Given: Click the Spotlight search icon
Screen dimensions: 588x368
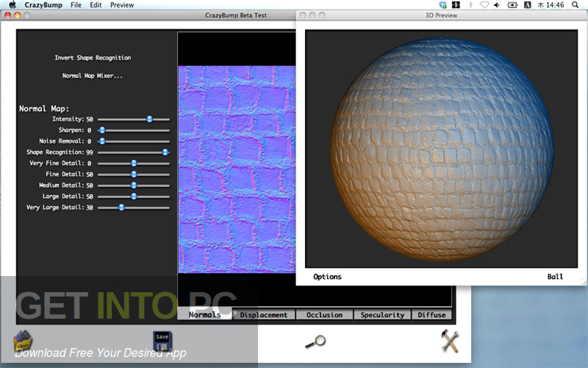Looking at the screenshot, I should pos(575,5).
